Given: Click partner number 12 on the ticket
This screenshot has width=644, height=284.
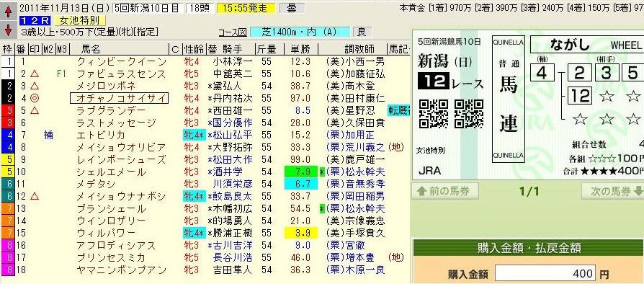Looking at the screenshot, I should coord(579,96).
